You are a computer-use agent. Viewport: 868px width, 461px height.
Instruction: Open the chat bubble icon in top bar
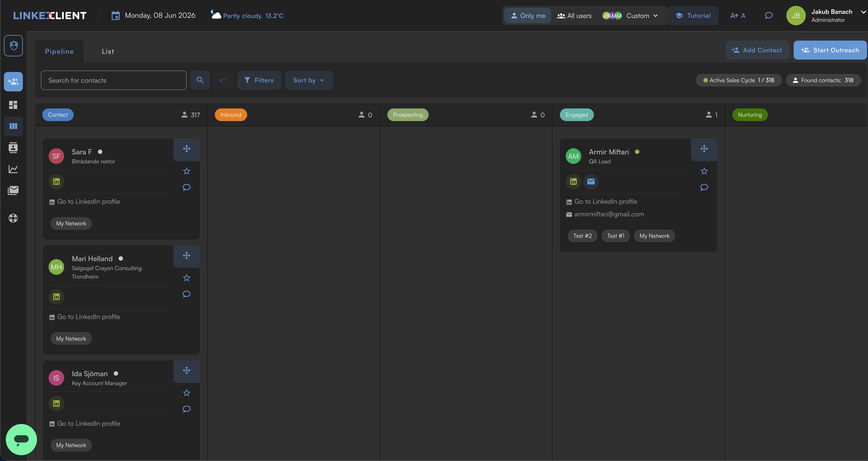click(769, 16)
